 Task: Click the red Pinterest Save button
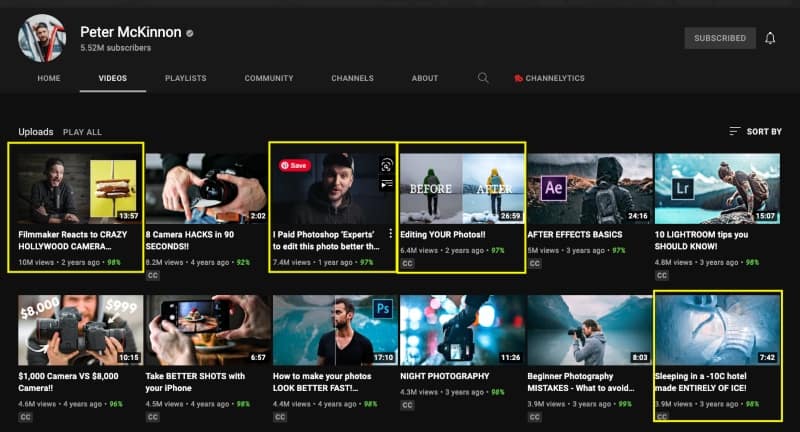pos(294,165)
